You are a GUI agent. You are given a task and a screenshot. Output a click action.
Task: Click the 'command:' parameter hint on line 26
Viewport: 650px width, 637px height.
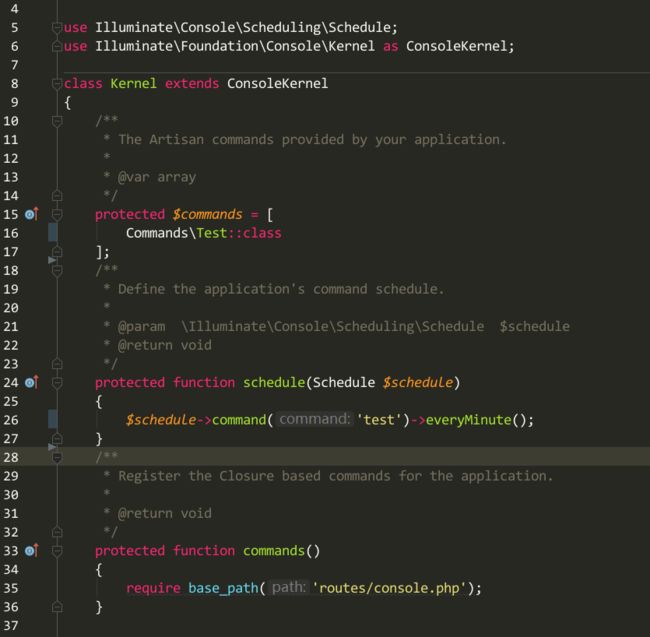(x=315, y=419)
